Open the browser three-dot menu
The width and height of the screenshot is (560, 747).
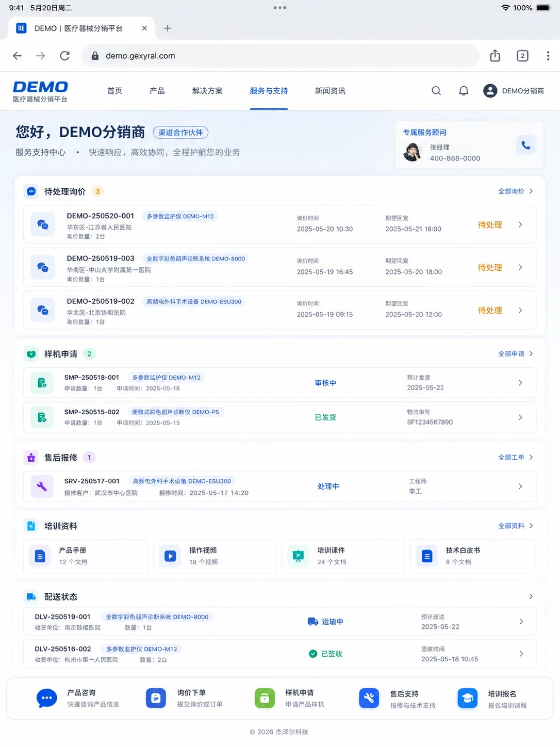click(548, 56)
